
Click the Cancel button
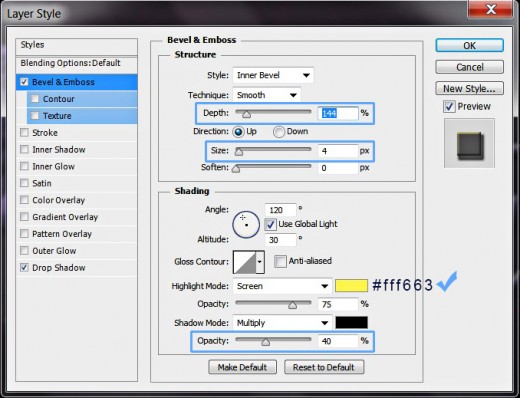tap(469, 67)
